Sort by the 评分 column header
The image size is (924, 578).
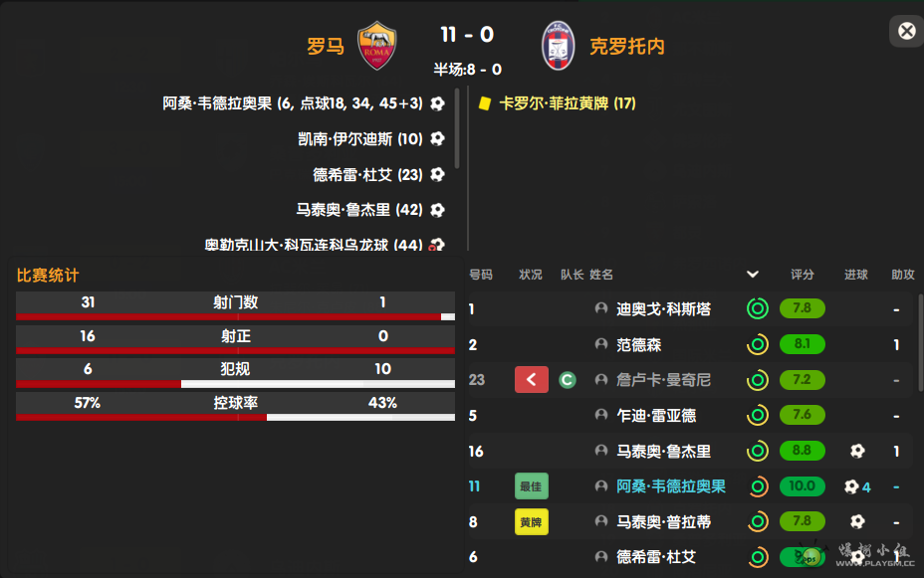[802, 275]
